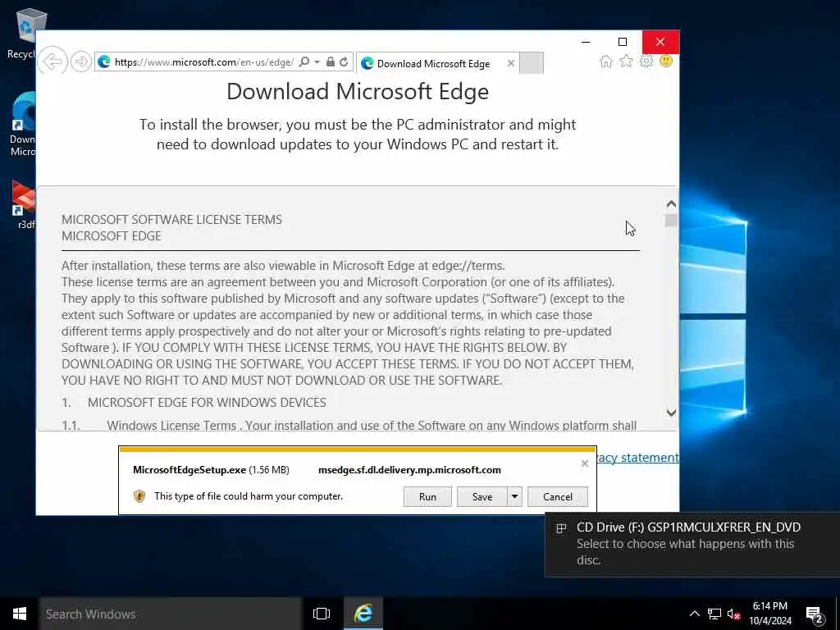This screenshot has width=840, height=630.
Task: Open the address bar autocomplete dropdown arrow
Action: [x=317, y=62]
